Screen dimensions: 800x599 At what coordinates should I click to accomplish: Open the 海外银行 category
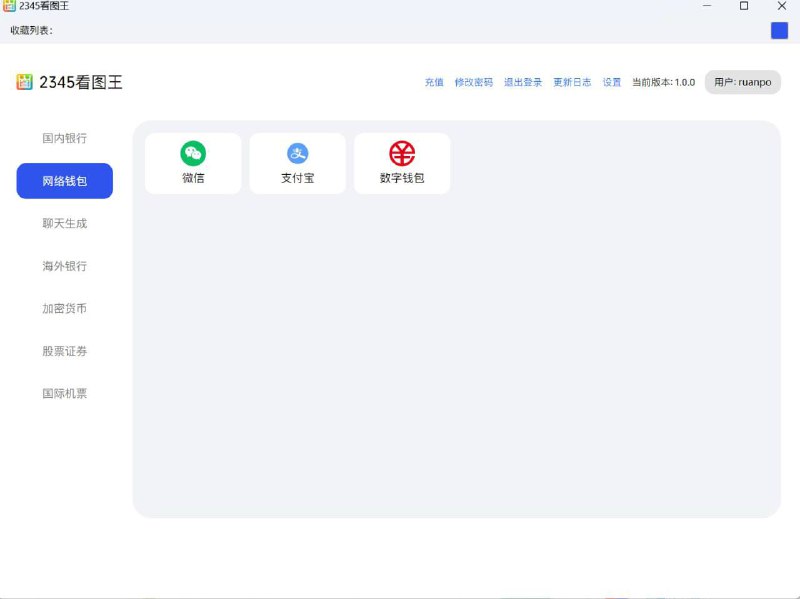pos(65,266)
